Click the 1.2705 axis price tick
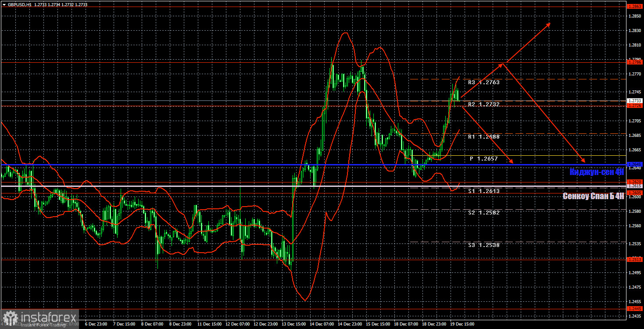644x329 pixels. click(635, 121)
